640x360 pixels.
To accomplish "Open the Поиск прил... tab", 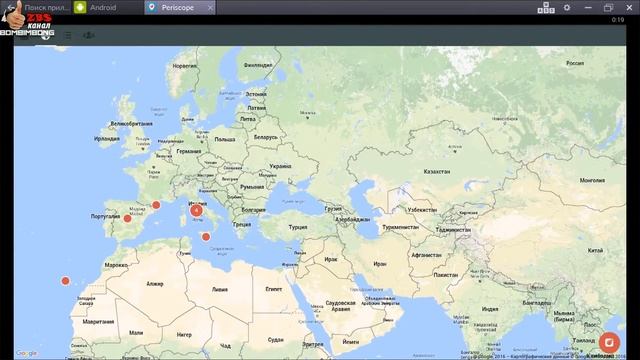I will click(x=47, y=7).
